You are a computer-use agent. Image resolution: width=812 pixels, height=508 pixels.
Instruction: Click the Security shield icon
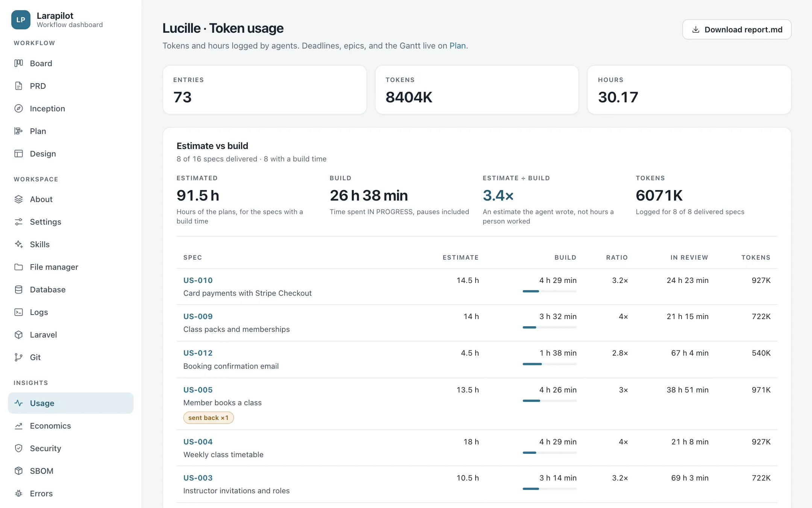[x=18, y=448]
